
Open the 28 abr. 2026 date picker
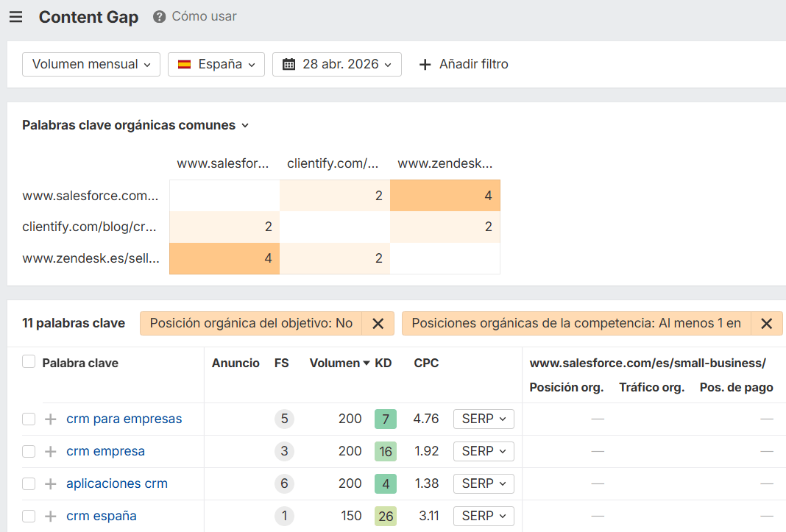tap(337, 64)
